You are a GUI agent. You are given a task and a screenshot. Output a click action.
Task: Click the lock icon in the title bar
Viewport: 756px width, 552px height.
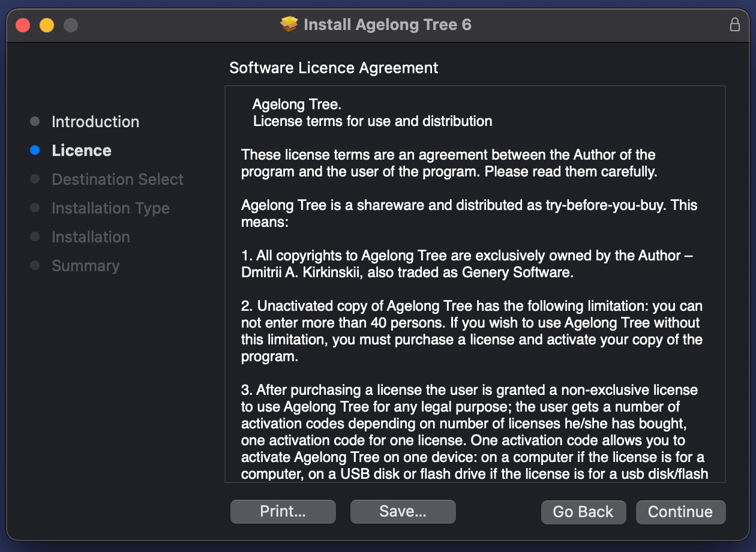pyautogui.click(x=734, y=25)
